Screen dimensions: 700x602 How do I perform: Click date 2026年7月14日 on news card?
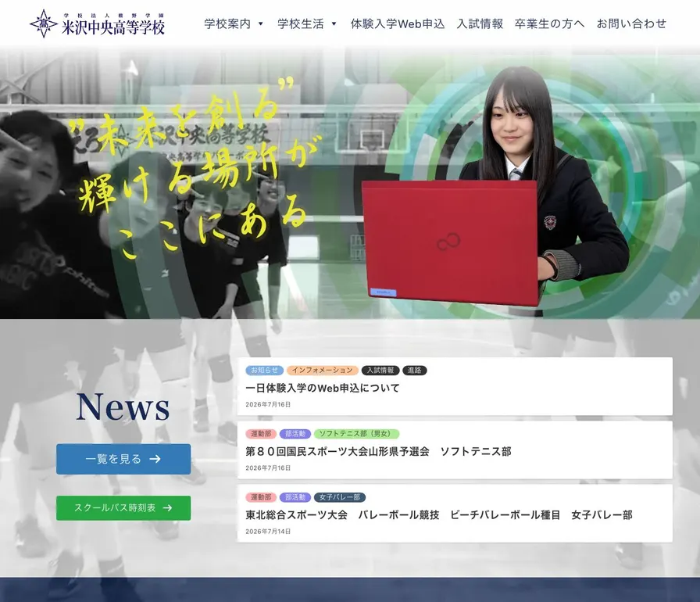click(268, 532)
